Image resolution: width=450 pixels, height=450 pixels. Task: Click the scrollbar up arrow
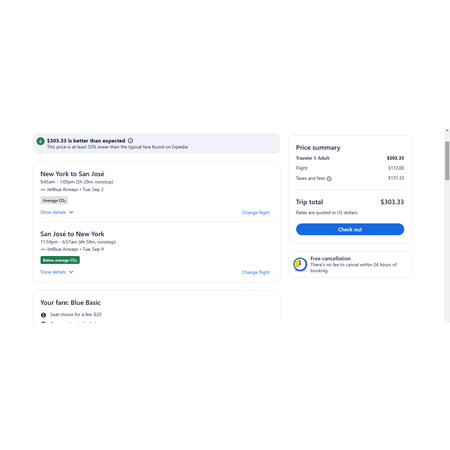point(447,131)
